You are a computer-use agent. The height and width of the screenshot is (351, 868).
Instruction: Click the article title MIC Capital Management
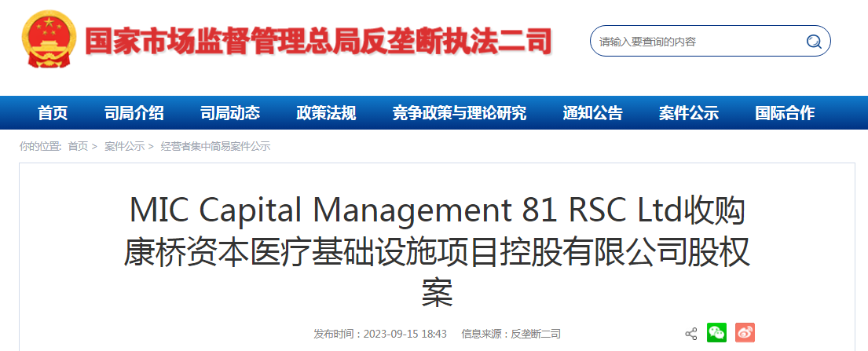(437, 253)
